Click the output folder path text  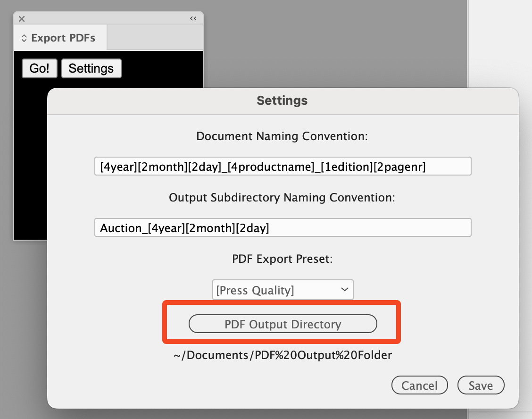(283, 355)
